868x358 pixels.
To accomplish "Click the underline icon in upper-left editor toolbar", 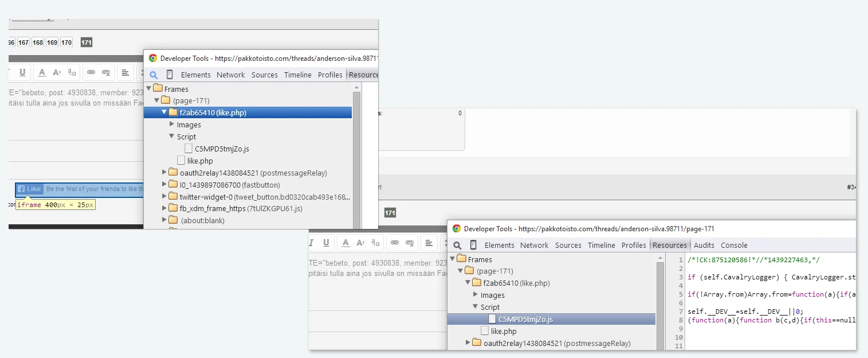I will click(x=22, y=72).
